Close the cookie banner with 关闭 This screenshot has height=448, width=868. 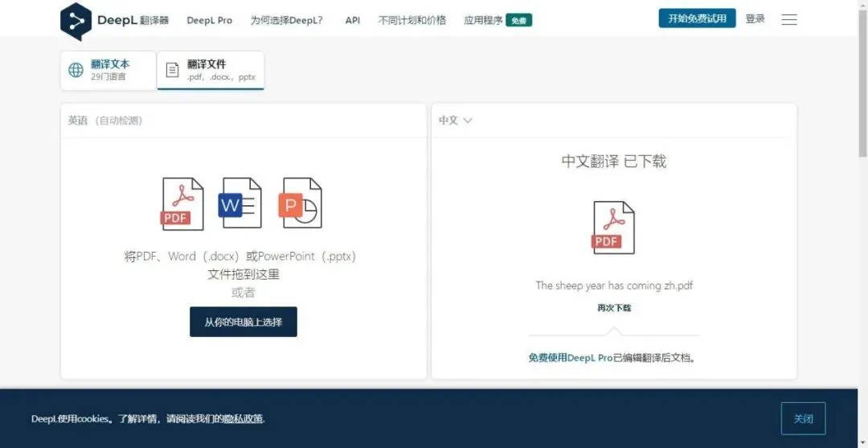tap(803, 419)
